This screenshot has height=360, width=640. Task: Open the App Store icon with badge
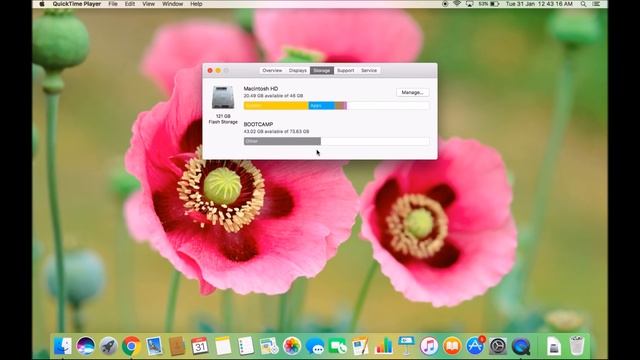[475, 346]
